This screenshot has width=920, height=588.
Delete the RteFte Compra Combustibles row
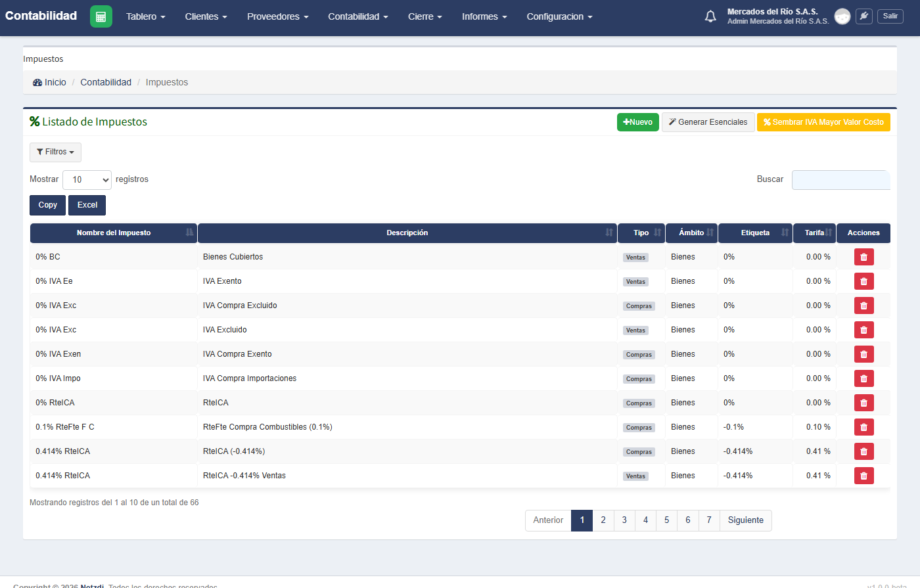863,427
